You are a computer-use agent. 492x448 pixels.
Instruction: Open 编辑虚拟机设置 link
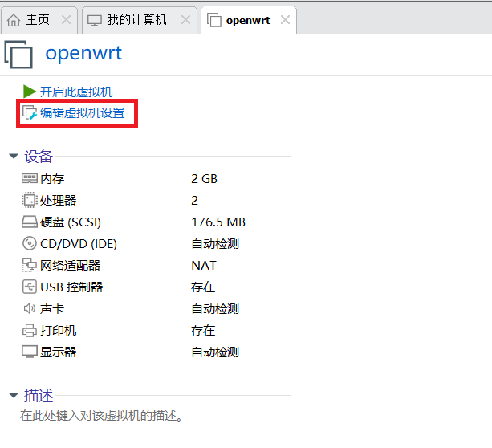(83, 113)
